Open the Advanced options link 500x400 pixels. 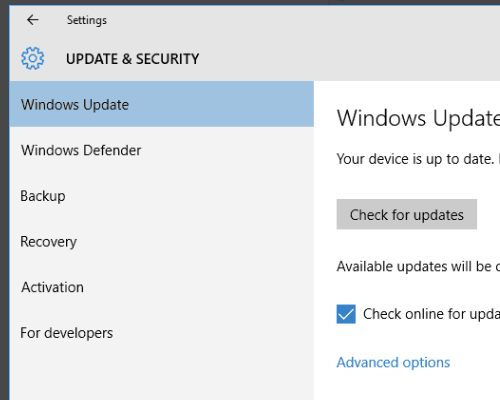[393, 362]
